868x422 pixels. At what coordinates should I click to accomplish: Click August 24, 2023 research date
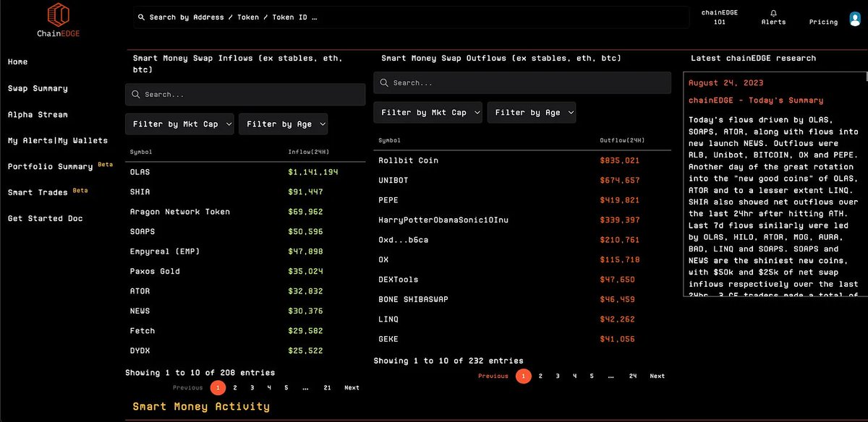pos(726,83)
